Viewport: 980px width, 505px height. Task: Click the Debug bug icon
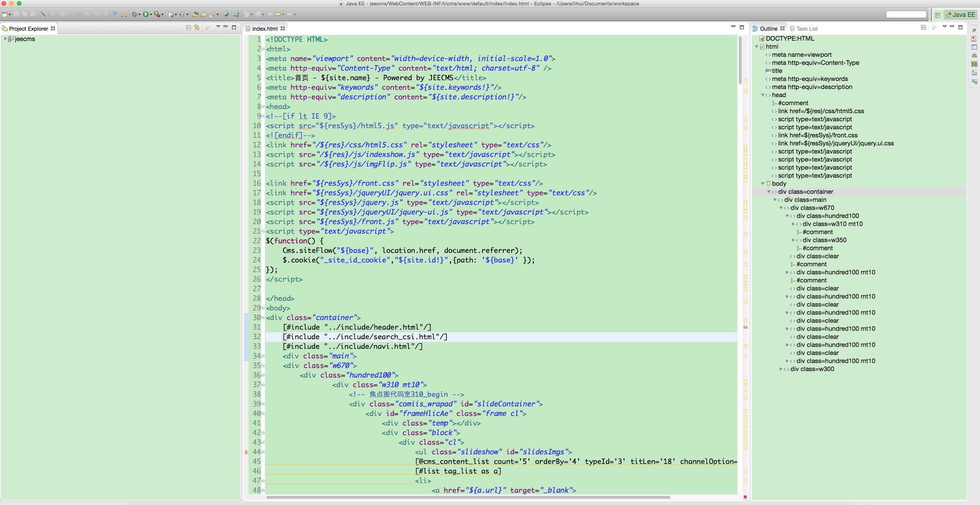click(x=134, y=15)
